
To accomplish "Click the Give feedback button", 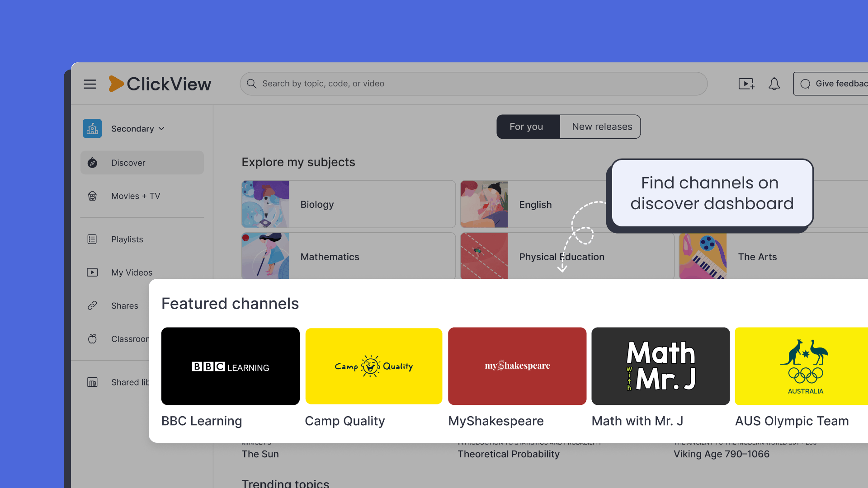I will (831, 84).
